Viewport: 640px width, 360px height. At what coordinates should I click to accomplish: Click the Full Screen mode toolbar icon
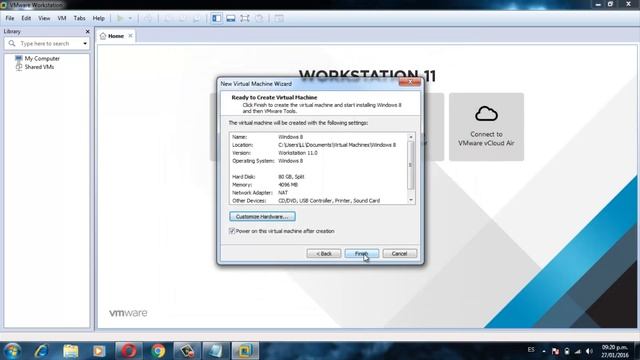tap(244, 18)
